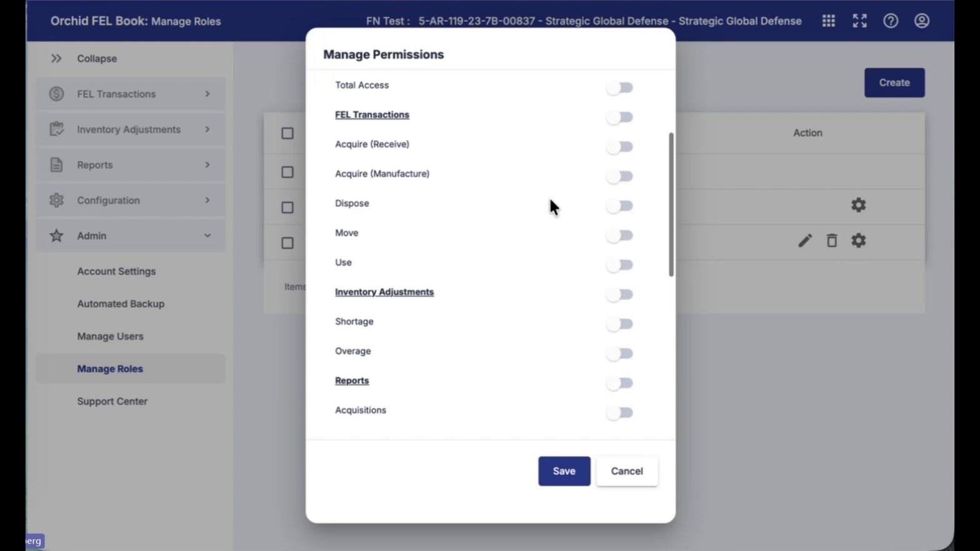Viewport: 980px width, 551px height.
Task: Toggle the Reports permission switch
Action: (x=619, y=383)
